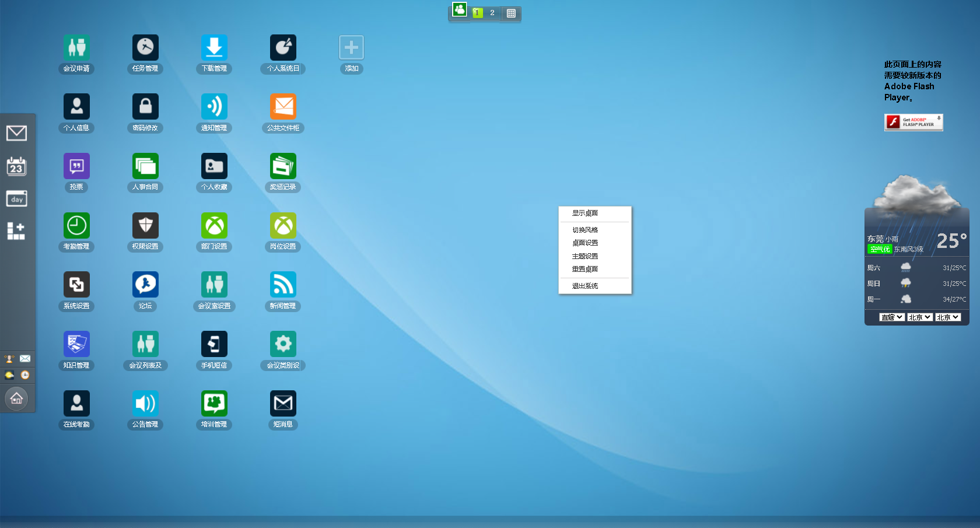Launch the 任务管理 task manager icon
This screenshot has width=980, height=528.
pos(145,48)
